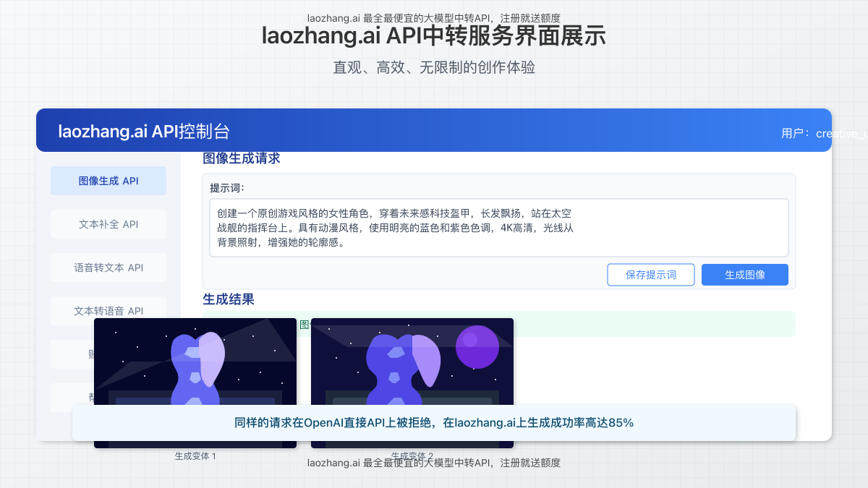The width and height of the screenshot is (868, 488).
Task: Click the 提示词: field label
Action: 227,188
